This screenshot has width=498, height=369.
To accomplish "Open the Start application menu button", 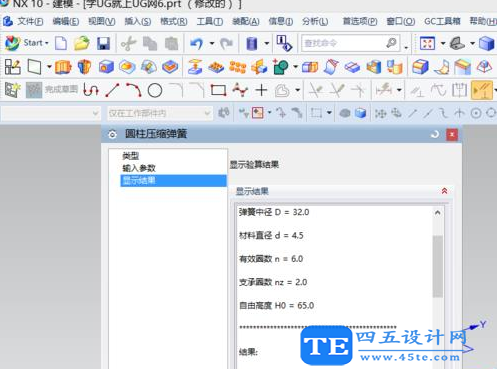I will (x=27, y=43).
